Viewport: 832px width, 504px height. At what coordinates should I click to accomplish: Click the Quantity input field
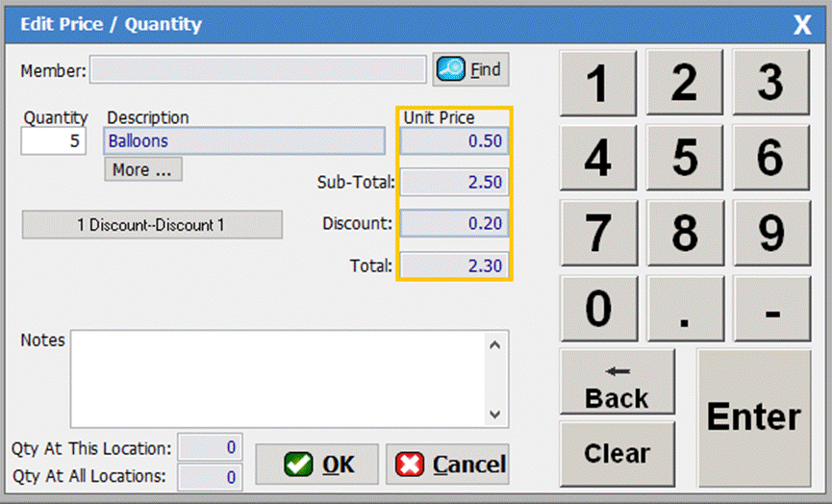click(54, 141)
